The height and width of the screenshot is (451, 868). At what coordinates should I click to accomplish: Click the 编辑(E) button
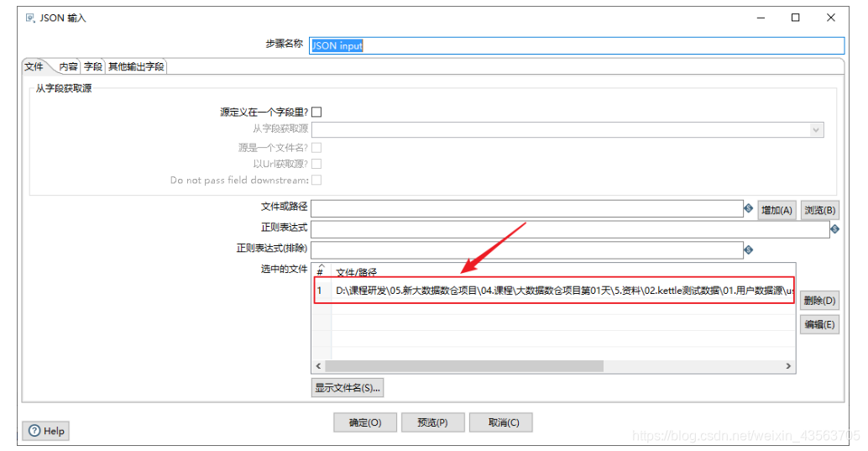[820, 325]
